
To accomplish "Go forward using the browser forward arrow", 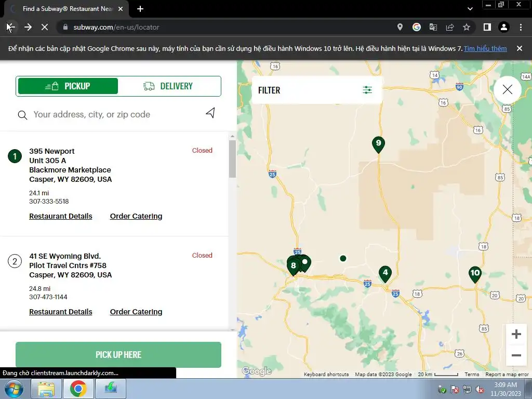I will (x=28, y=27).
